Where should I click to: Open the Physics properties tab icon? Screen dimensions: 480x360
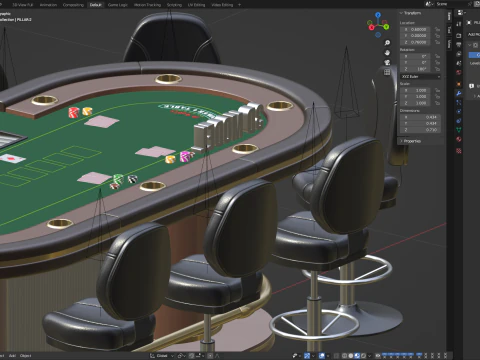(x=459, y=111)
